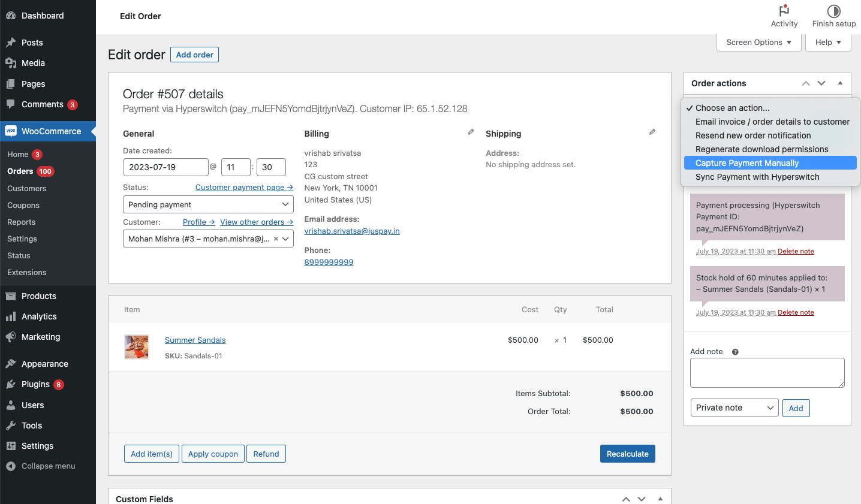Click the Add note help icon
The height and width of the screenshot is (504, 861).
(x=735, y=352)
